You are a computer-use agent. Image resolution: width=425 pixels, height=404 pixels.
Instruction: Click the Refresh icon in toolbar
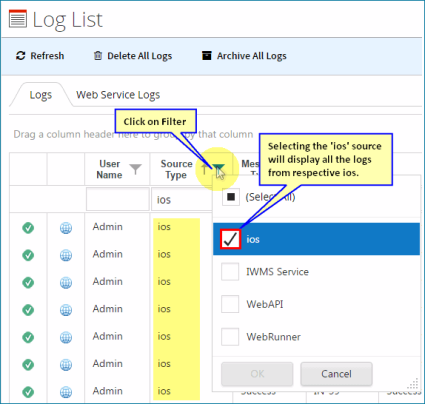(x=20, y=56)
